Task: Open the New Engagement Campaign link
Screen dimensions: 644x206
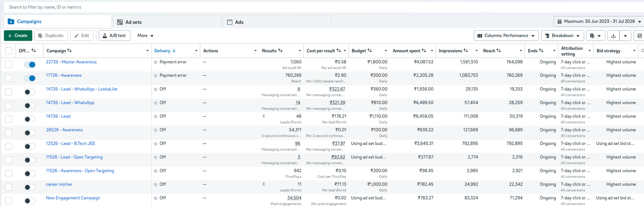Action: pos(73,198)
